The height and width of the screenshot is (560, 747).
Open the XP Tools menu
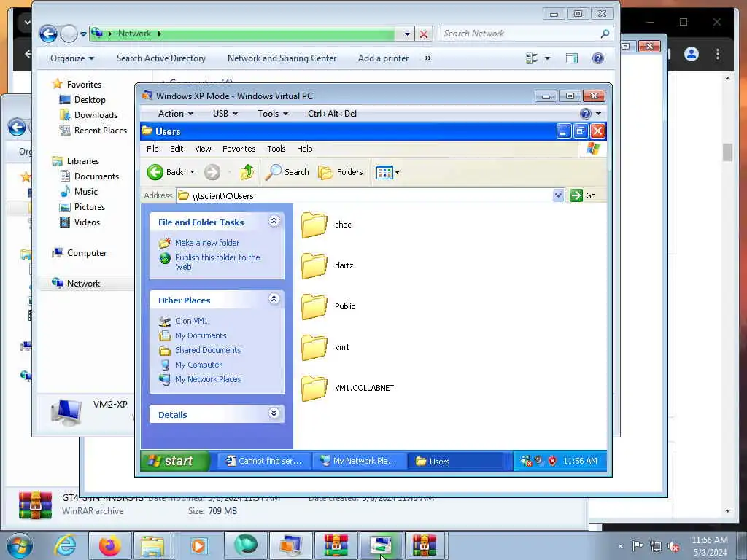tap(276, 149)
